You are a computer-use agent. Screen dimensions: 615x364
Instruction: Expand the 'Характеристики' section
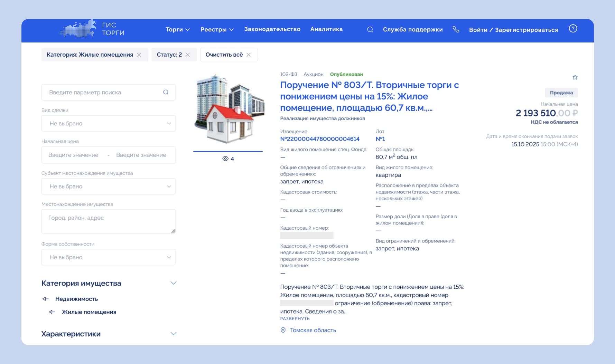point(174,334)
